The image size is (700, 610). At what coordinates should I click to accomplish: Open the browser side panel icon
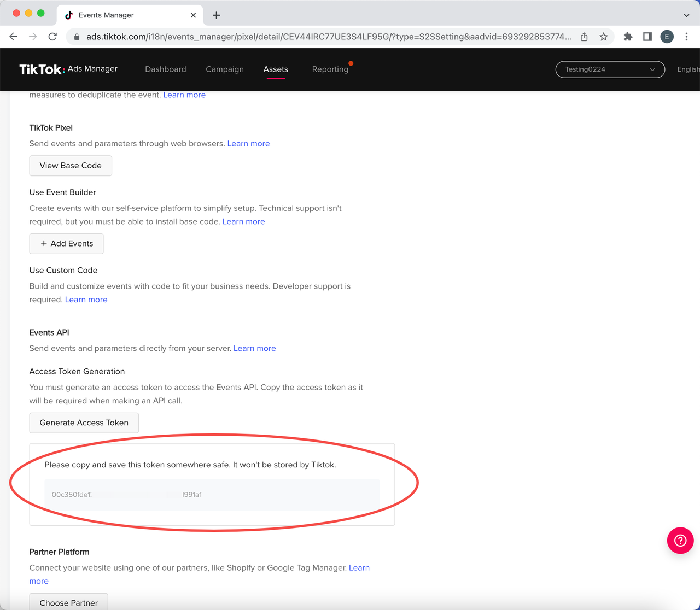coord(647,37)
